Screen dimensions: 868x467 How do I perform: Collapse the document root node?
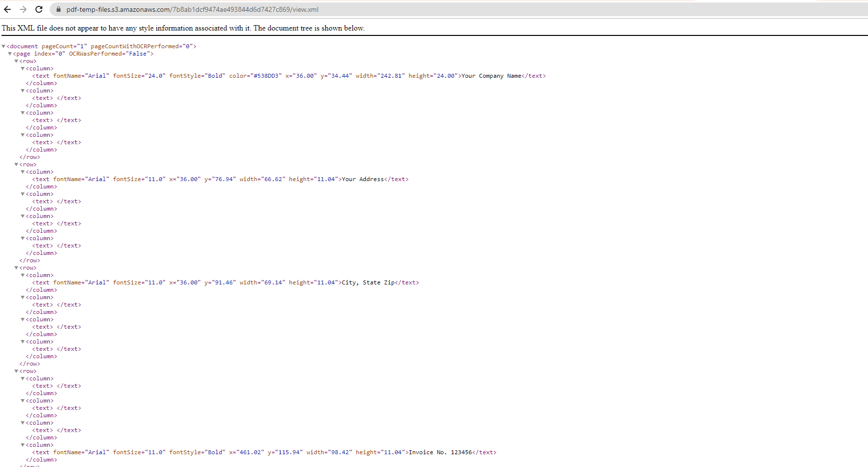(x=4, y=46)
